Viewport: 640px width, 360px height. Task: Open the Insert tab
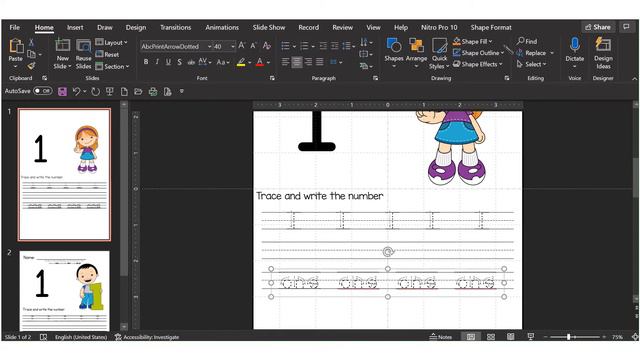75,27
